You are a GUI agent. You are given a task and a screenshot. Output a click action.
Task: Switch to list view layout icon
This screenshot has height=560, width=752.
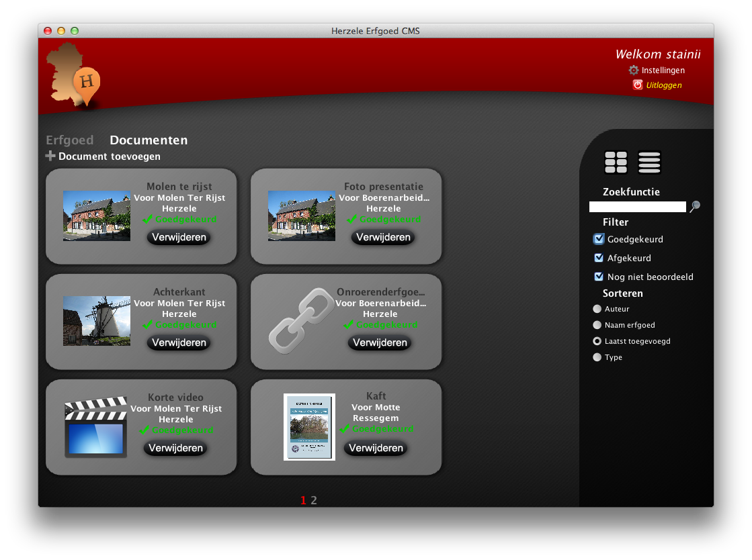tap(649, 162)
